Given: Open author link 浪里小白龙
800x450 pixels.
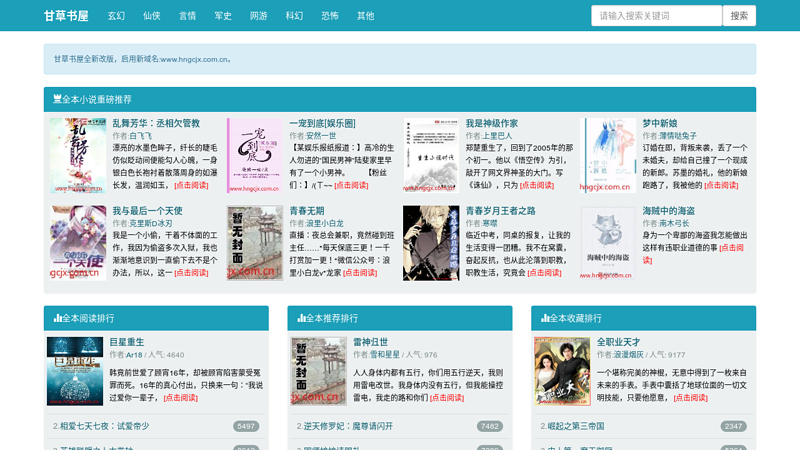Looking at the screenshot, I should [x=324, y=223].
